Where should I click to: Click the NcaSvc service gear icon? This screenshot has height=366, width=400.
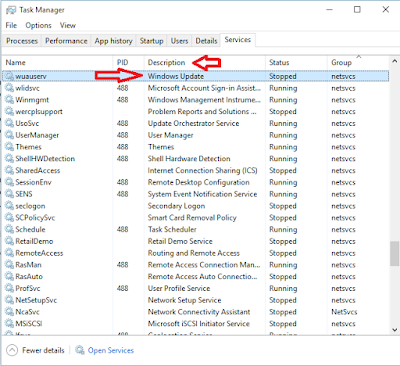10,312
